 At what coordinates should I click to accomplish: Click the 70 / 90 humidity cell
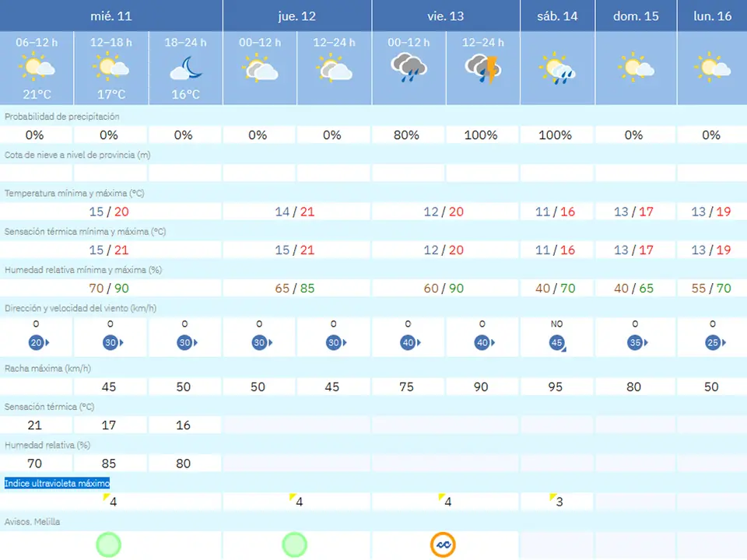coord(109,288)
